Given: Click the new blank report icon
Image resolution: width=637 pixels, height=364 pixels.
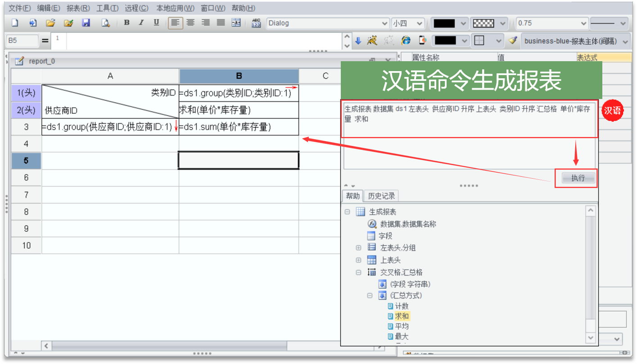Looking at the screenshot, I should 15,23.
